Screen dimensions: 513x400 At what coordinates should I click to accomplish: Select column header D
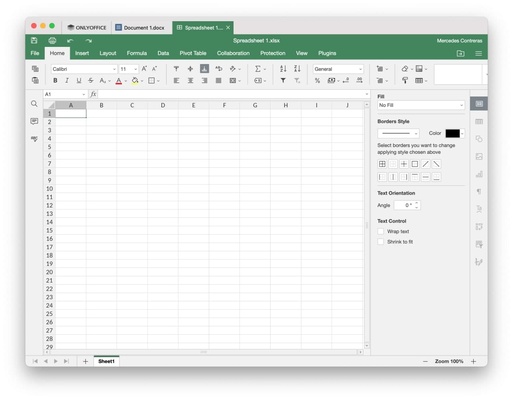pos(163,105)
